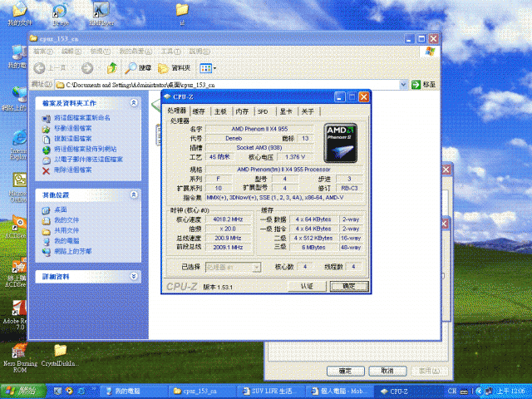The image size is (532, 399).
Task: Go up one folder level in Explorer
Action: click(112, 68)
